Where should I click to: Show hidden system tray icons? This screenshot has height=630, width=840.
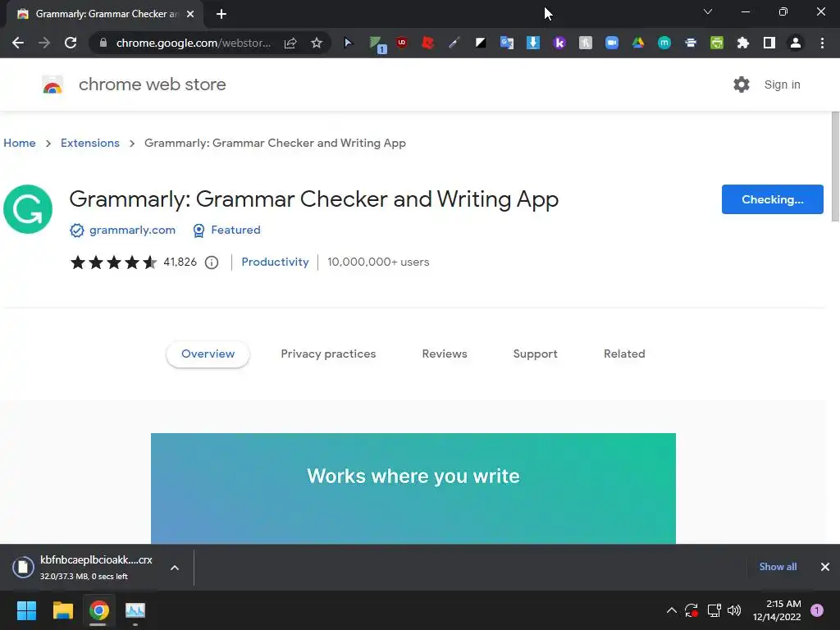671,610
